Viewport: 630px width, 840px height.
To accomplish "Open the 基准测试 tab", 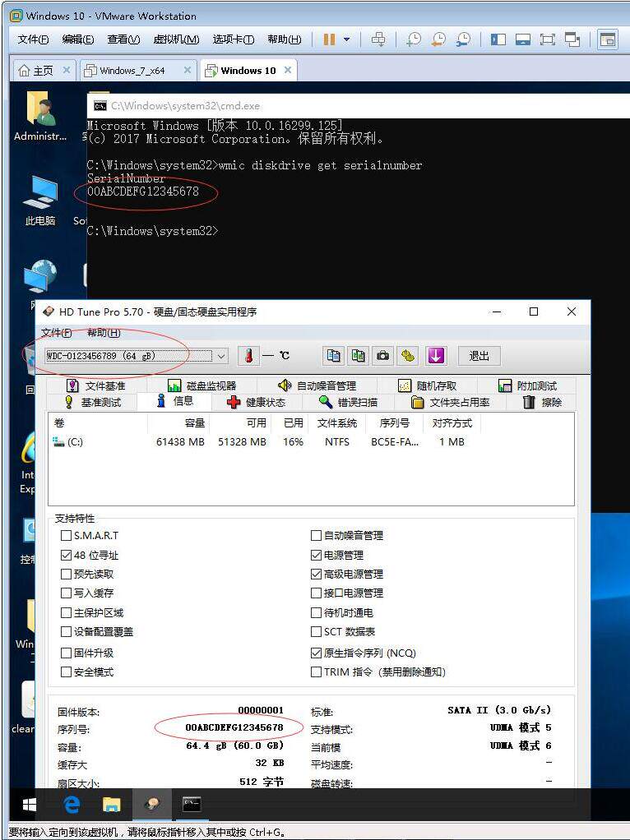I will tap(92, 402).
